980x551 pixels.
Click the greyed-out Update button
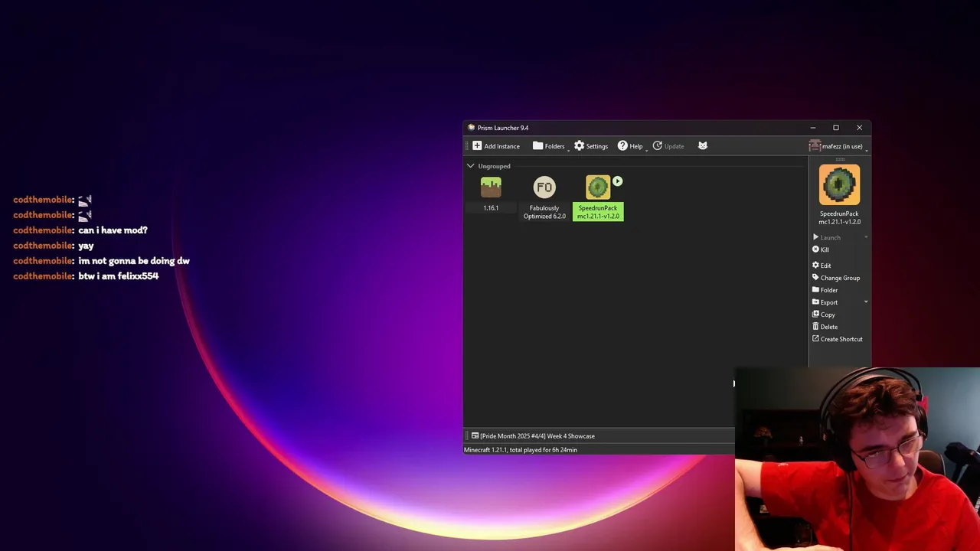coord(668,146)
